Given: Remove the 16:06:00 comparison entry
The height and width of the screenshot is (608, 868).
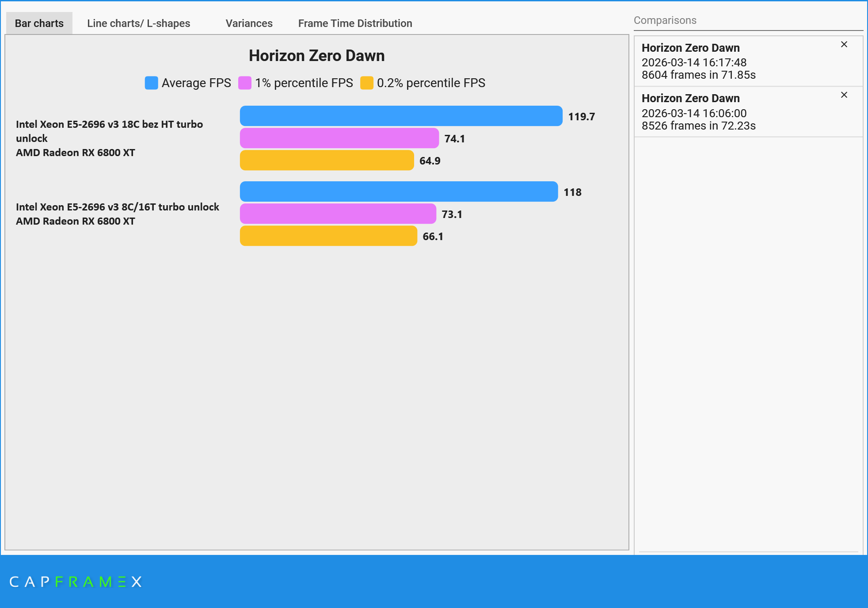Looking at the screenshot, I should point(844,95).
